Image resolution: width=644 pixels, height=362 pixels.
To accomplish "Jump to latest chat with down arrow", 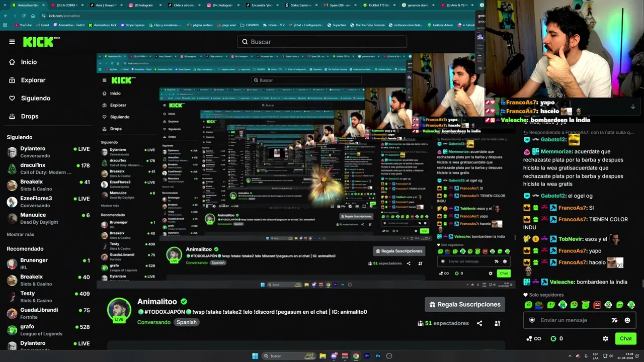I will pos(633,107).
